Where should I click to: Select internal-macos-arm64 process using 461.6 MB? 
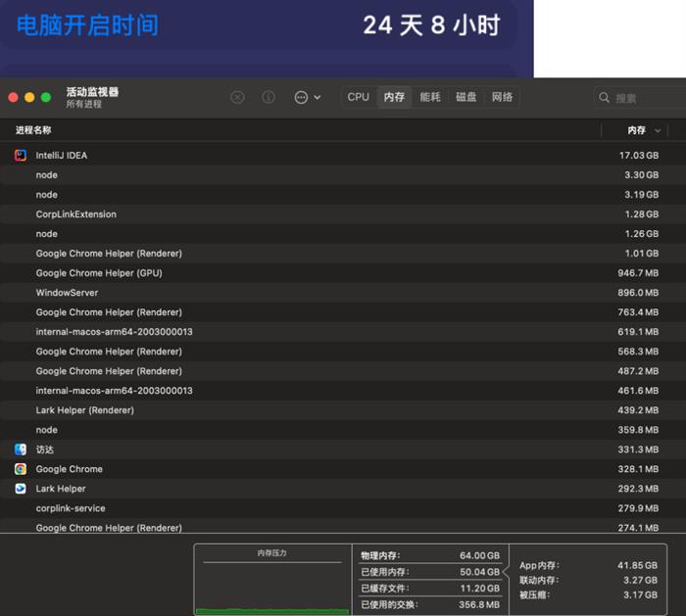343,391
